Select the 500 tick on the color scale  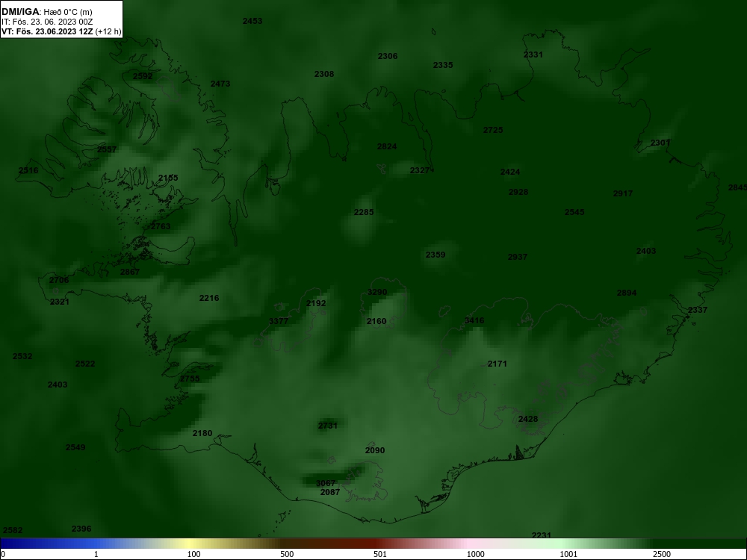coord(287,554)
